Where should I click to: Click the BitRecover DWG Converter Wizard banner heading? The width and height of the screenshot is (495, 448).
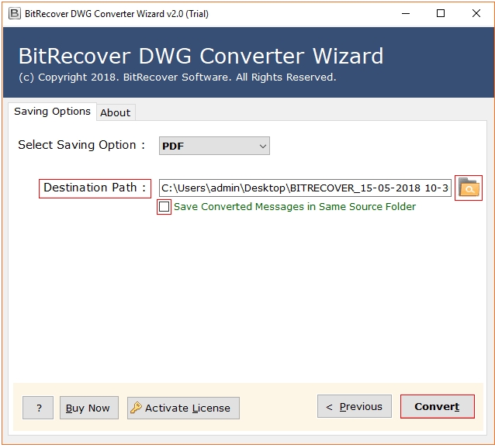[201, 56]
